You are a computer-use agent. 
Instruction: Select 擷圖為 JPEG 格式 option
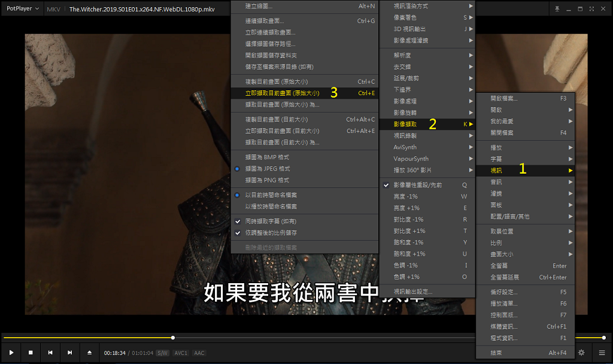pos(305,168)
